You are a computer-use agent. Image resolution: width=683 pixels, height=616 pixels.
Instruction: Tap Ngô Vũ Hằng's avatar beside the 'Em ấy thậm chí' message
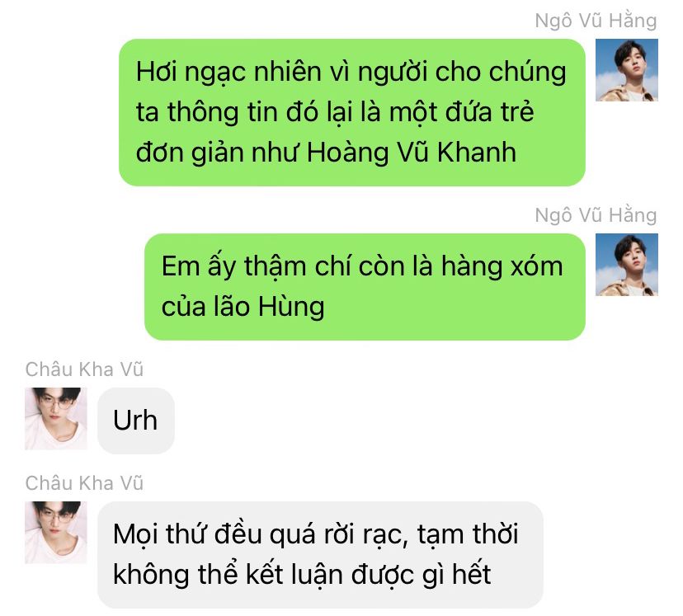tap(626, 265)
